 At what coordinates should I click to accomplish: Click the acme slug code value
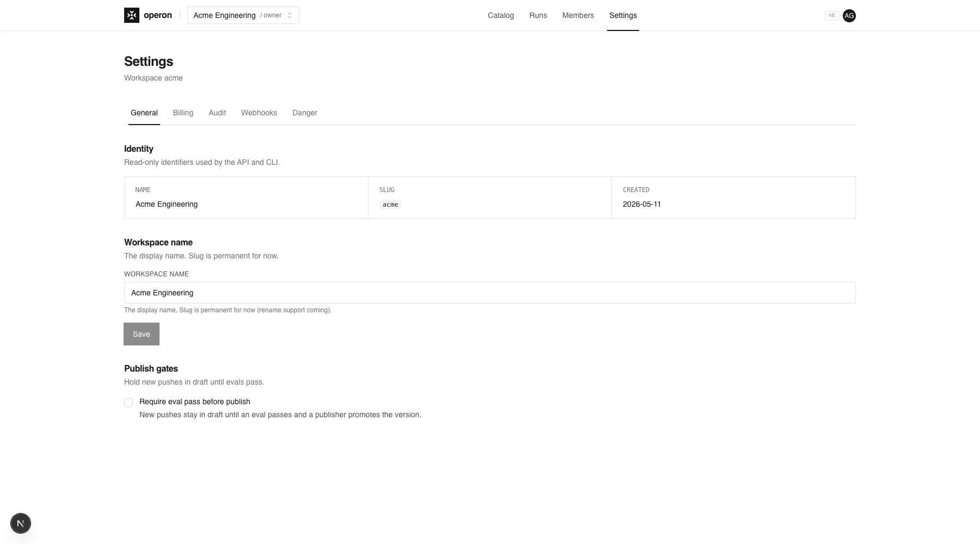coord(390,205)
